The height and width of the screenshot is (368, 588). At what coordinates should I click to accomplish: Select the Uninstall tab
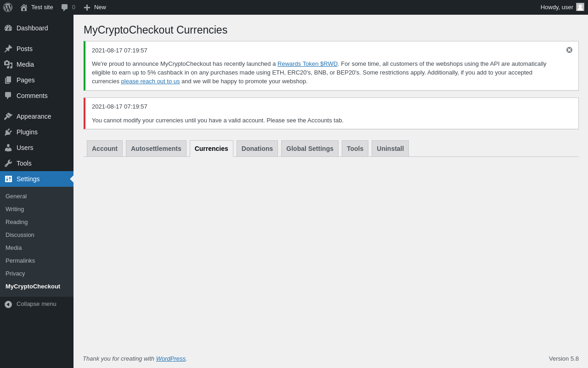click(390, 149)
